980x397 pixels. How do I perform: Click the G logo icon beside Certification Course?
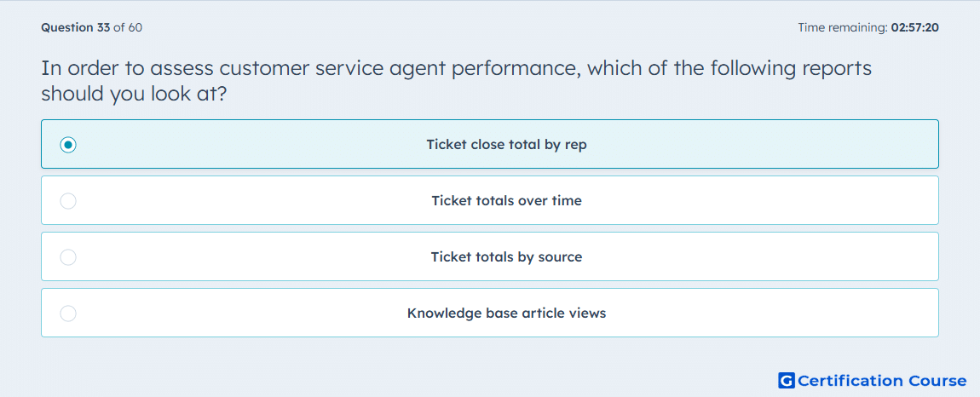click(787, 380)
